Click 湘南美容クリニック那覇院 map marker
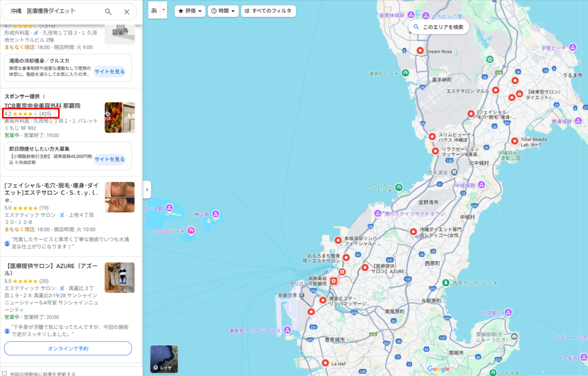 click(333, 281)
